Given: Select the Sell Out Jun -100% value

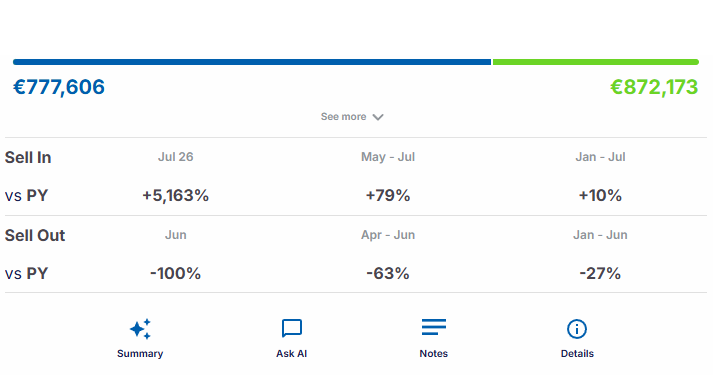Looking at the screenshot, I should point(176,273).
